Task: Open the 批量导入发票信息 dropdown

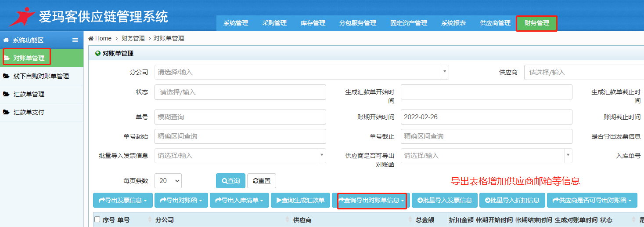Action: coord(240,156)
